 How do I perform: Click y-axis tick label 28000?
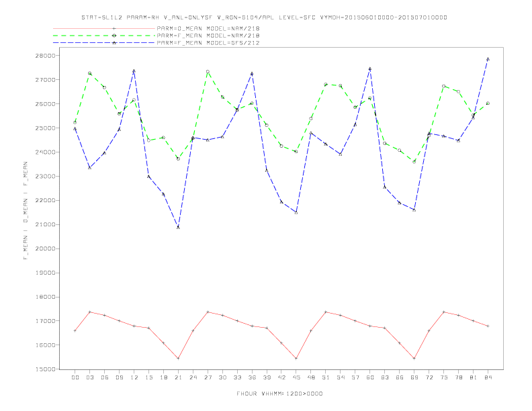pyautogui.click(x=46, y=56)
